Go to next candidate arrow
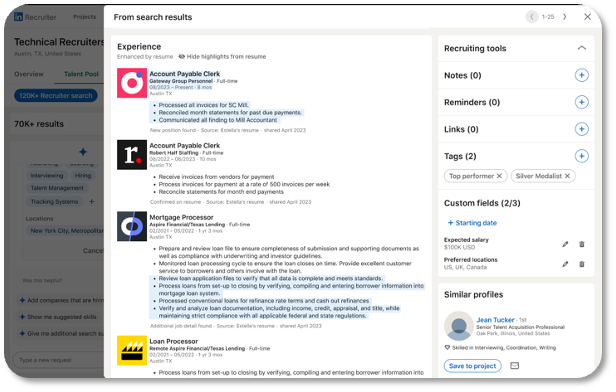 tap(565, 17)
